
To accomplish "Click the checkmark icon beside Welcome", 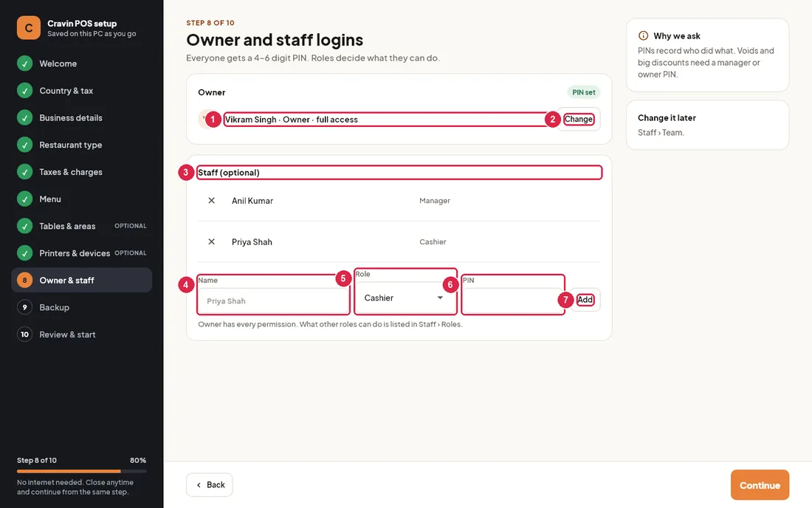I will [x=24, y=63].
